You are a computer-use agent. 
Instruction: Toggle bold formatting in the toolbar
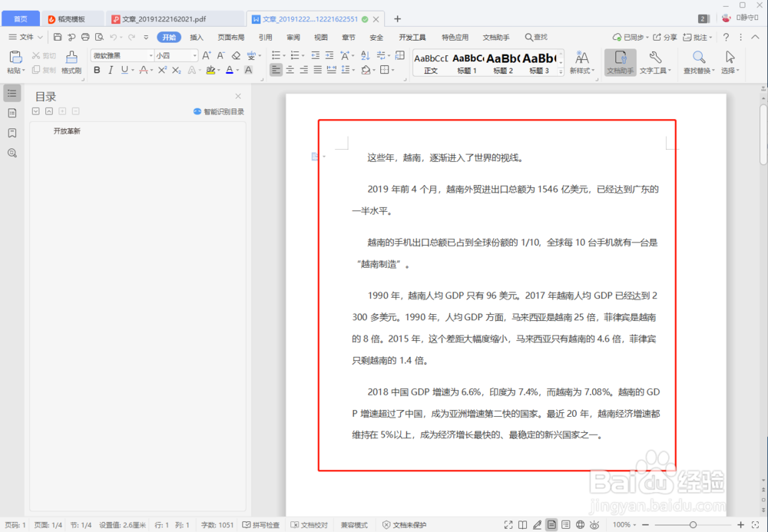97,70
